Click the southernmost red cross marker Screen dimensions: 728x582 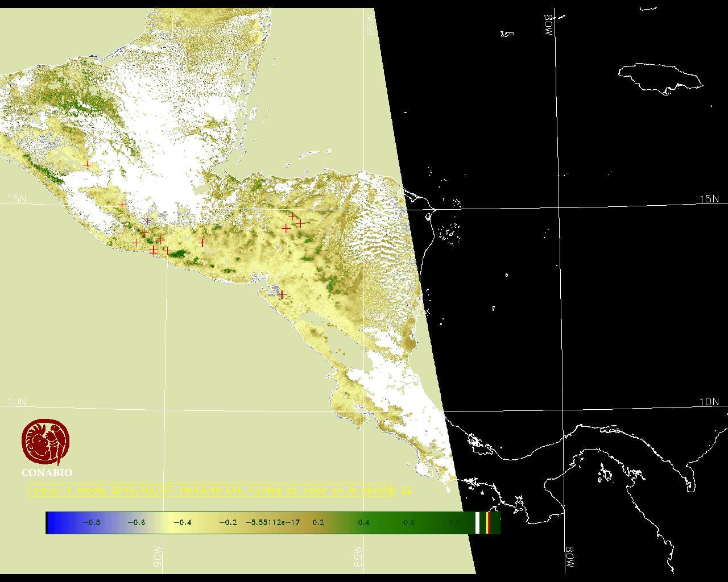pyautogui.click(x=282, y=295)
